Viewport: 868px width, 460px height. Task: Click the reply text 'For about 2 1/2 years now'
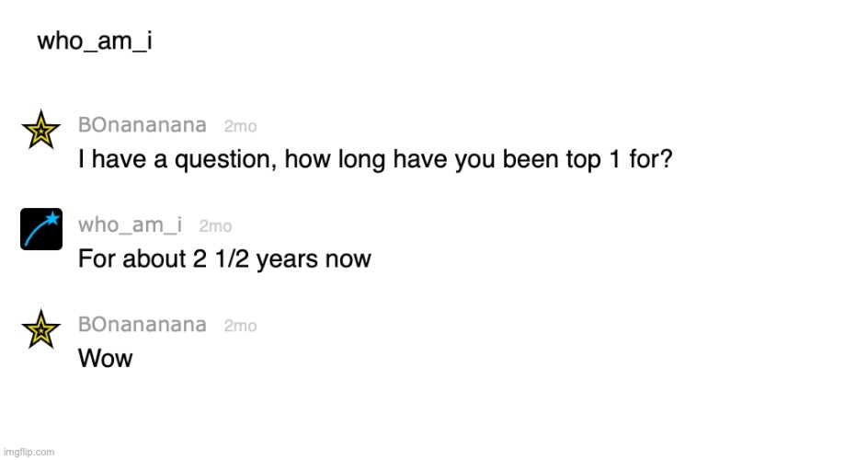224,259
